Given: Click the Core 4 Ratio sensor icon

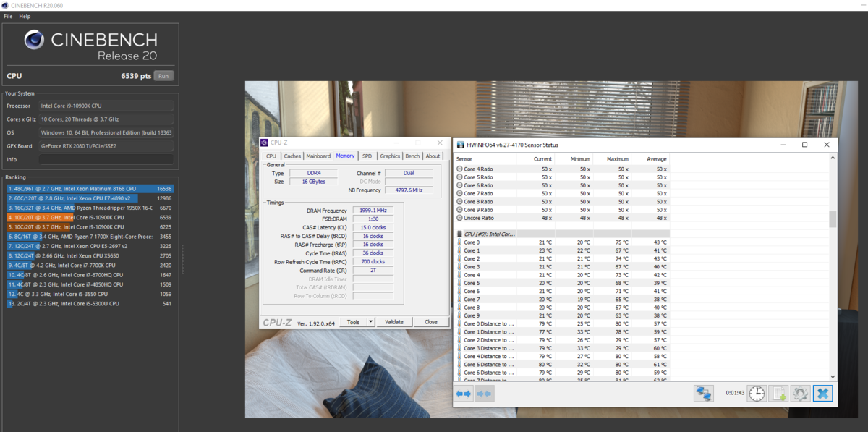Looking at the screenshot, I should [459, 169].
